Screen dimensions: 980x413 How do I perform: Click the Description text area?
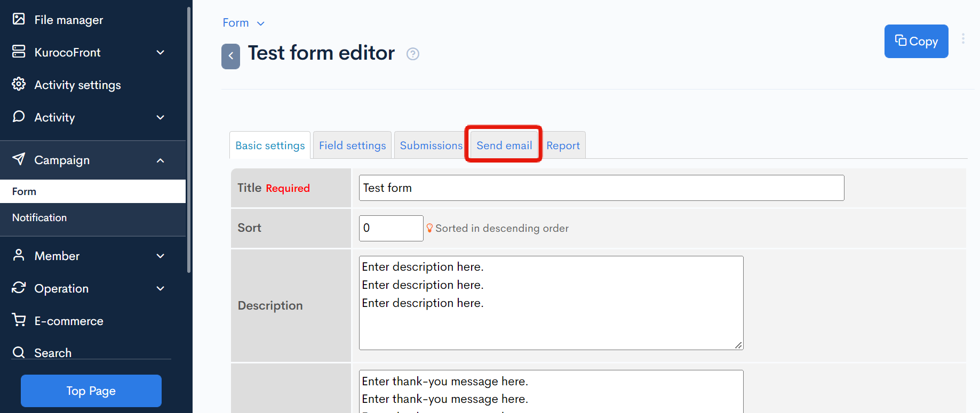click(551, 303)
